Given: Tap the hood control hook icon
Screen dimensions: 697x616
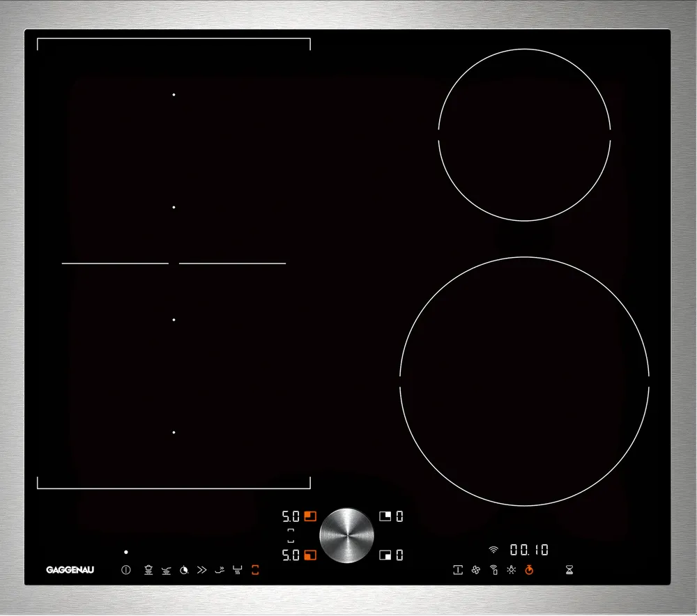Looking at the screenshot, I should (220, 569).
